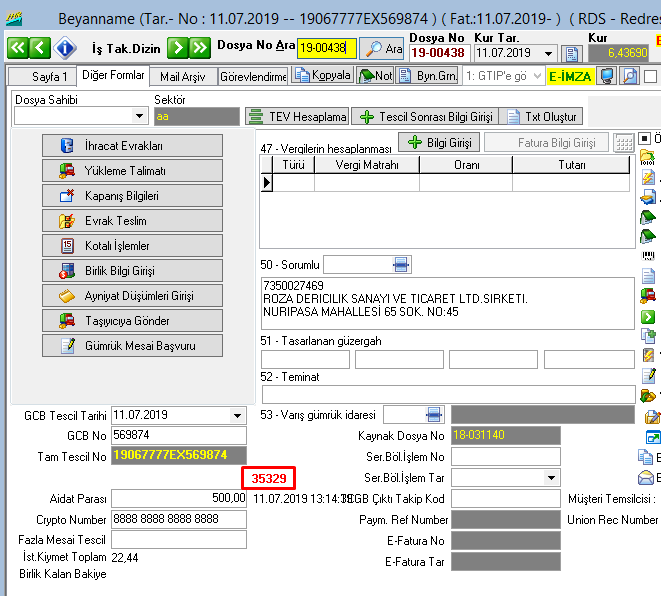Click lookup icon beside Varış gümrük idaresi
661x596 pixels.
(434, 414)
